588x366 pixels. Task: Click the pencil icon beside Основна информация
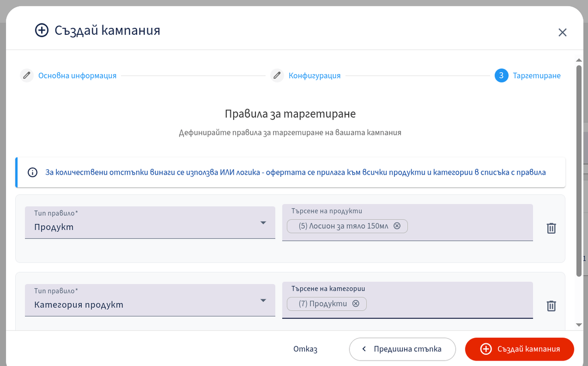pos(26,76)
